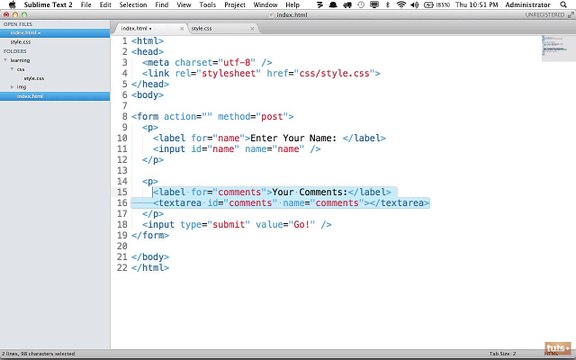Click the FOLDERS sidebar heading
The height and width of the screenshot is (360, 576).
pos(15,51)
